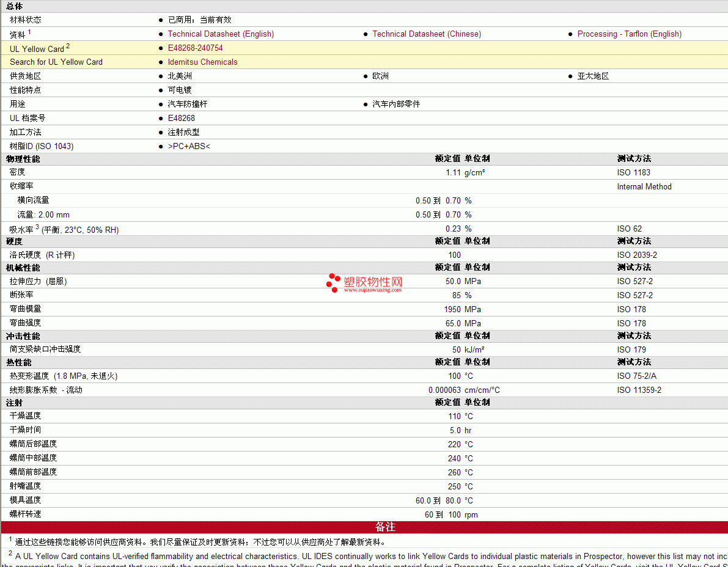Click the >PC+ABS< resin ID value

click(x=189, y=145)
